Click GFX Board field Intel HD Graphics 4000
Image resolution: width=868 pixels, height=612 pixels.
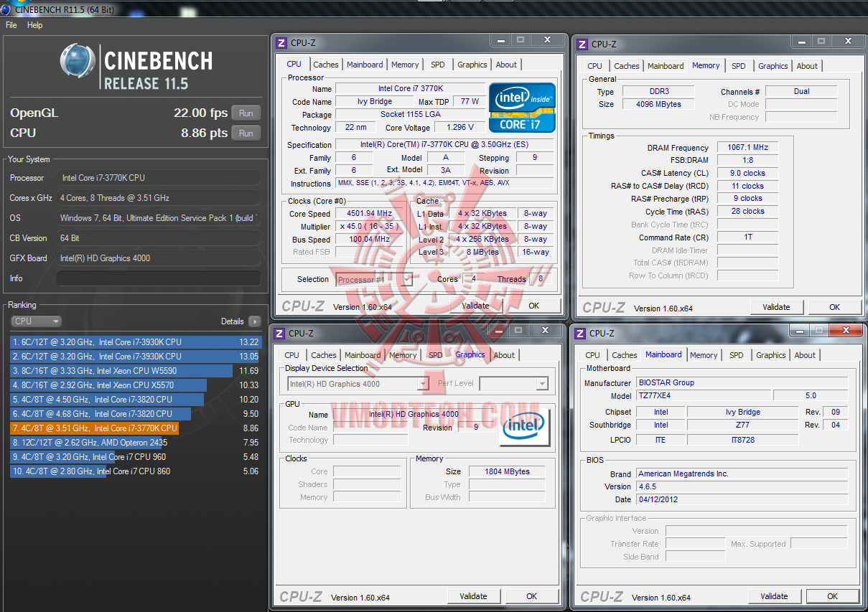coord(158,258)
